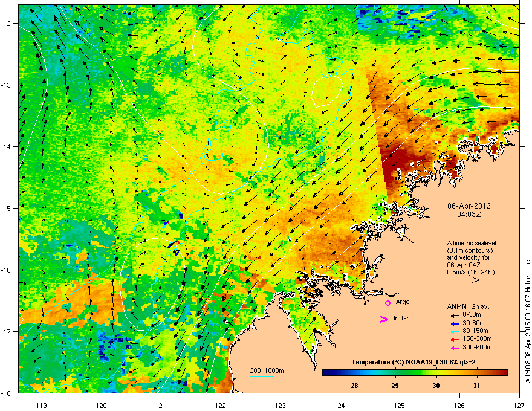Viewport: 532px width, 411px height.
Task: Click the 0.5m/s velocity scale arrow
Action: click(x=467, y=280)
